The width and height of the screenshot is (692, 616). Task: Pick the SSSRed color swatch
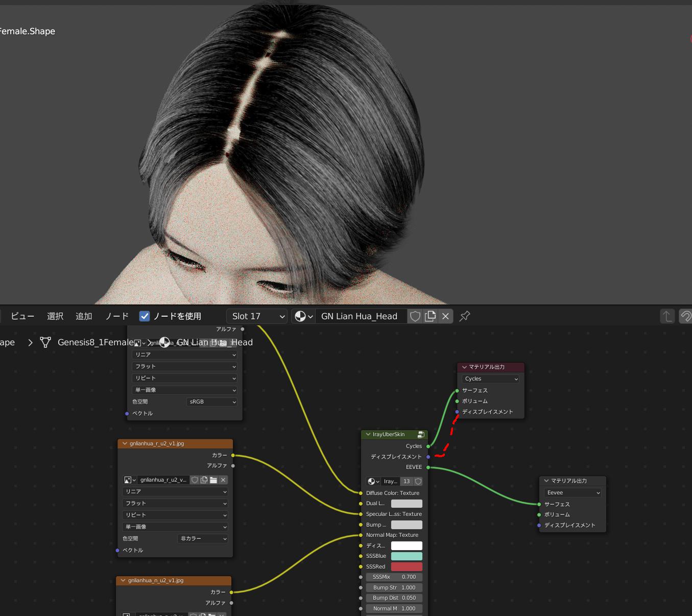coord(406,566)
